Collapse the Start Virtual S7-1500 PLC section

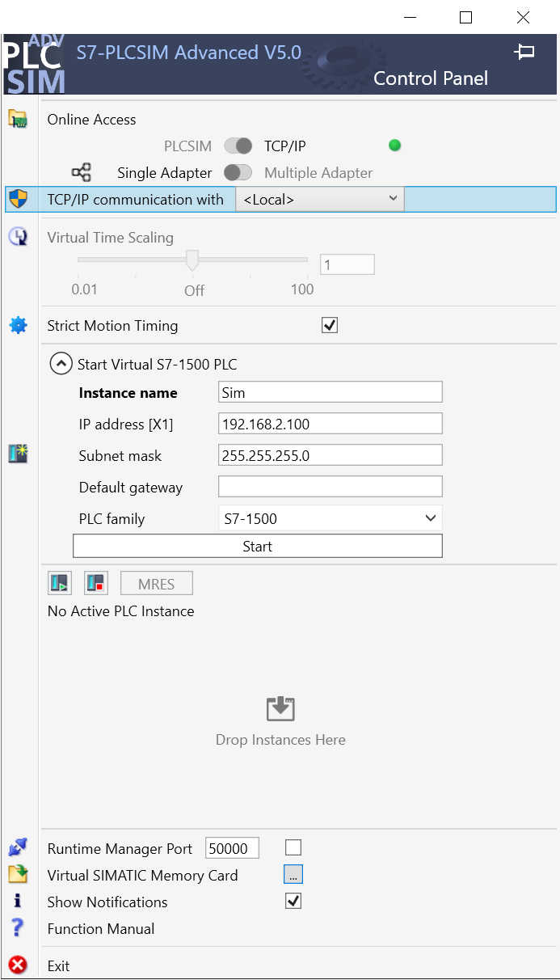point(61,364)
